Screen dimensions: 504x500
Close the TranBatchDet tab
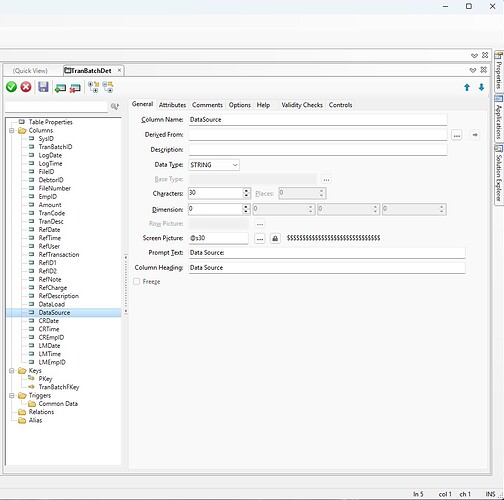click(119, 70)
